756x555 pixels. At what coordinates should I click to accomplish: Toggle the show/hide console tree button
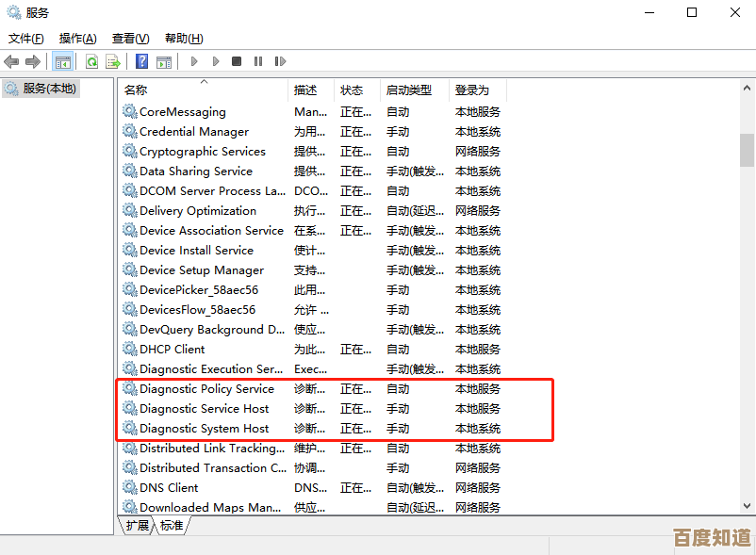[63, 61]
